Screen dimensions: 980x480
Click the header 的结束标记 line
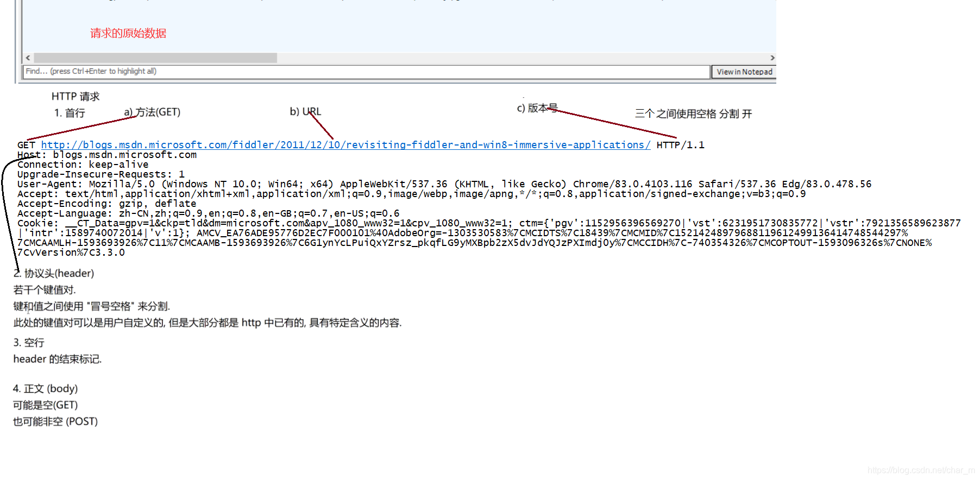tap(58, 359)
